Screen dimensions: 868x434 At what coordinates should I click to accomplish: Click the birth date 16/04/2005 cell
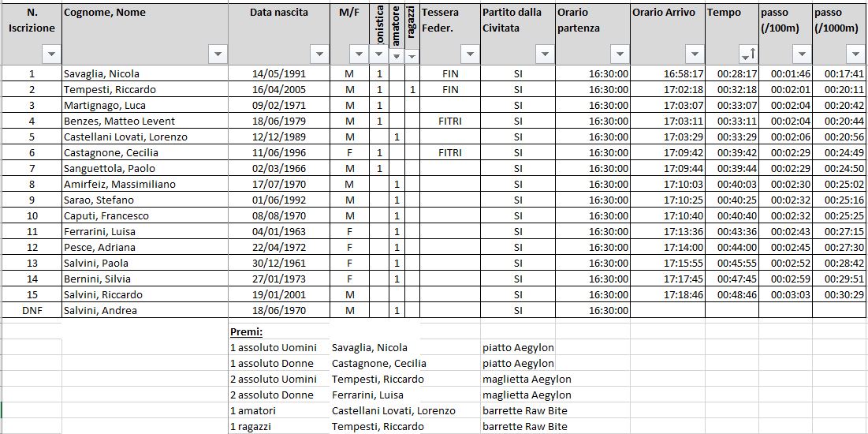tap(278, 89)
